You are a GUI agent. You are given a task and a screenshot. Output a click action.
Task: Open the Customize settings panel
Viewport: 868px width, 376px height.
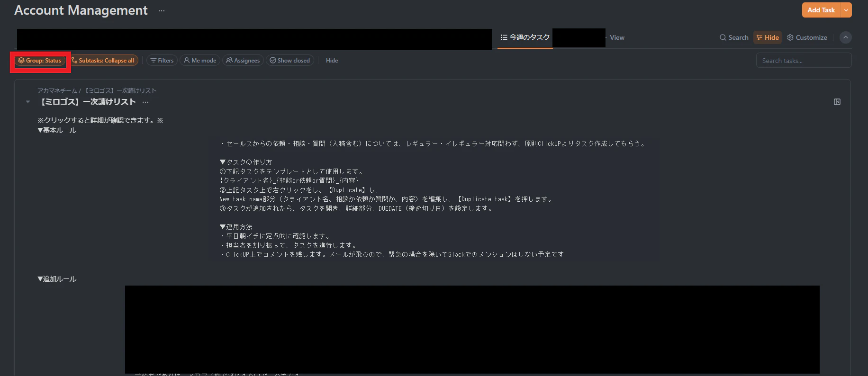tap(807, 37)
